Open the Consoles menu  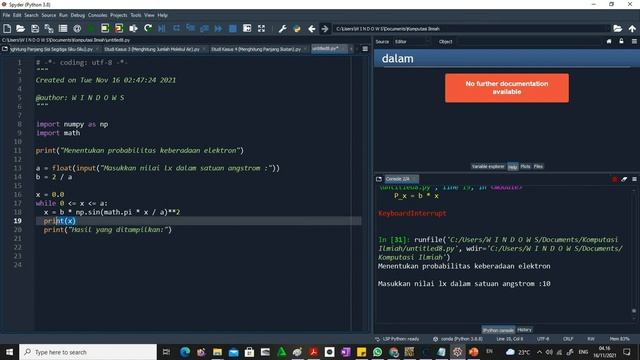pos(98,15)
